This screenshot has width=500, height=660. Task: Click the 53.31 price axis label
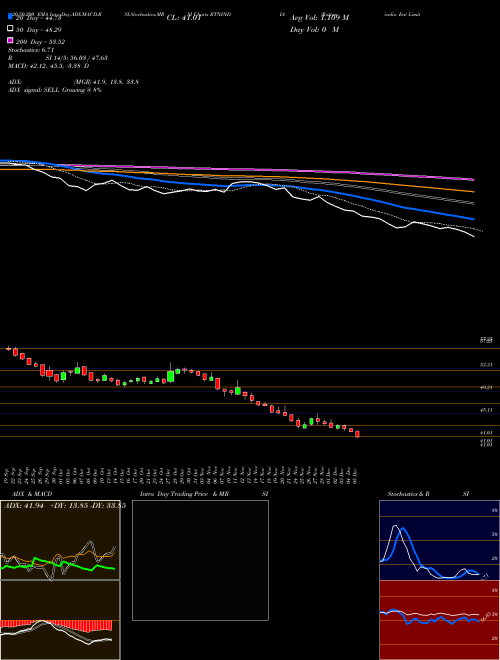486,365
